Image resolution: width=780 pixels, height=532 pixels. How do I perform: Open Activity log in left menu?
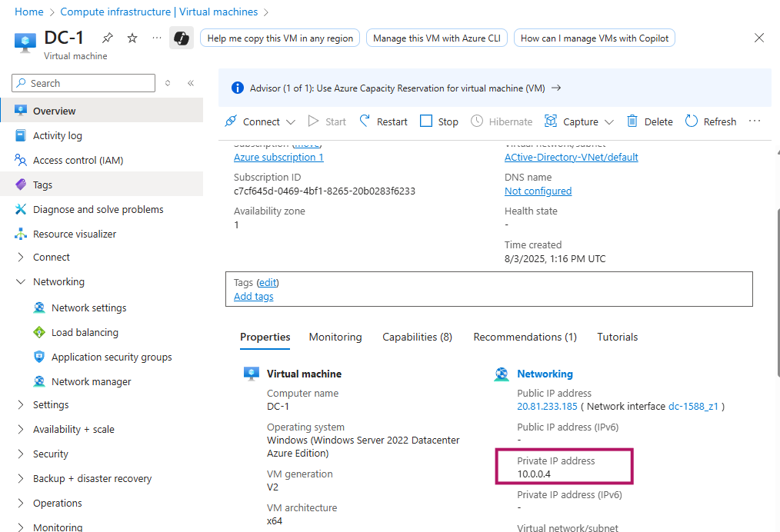[102, 135]
